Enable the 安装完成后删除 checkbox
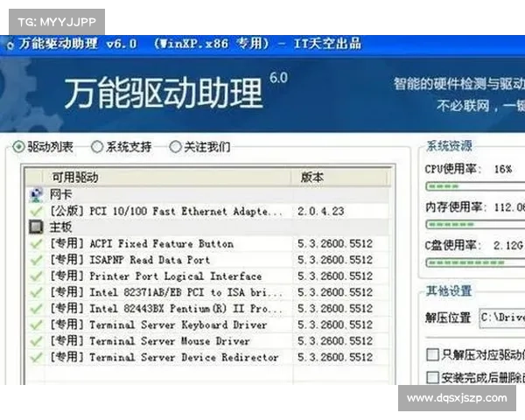 click(432, 377)
